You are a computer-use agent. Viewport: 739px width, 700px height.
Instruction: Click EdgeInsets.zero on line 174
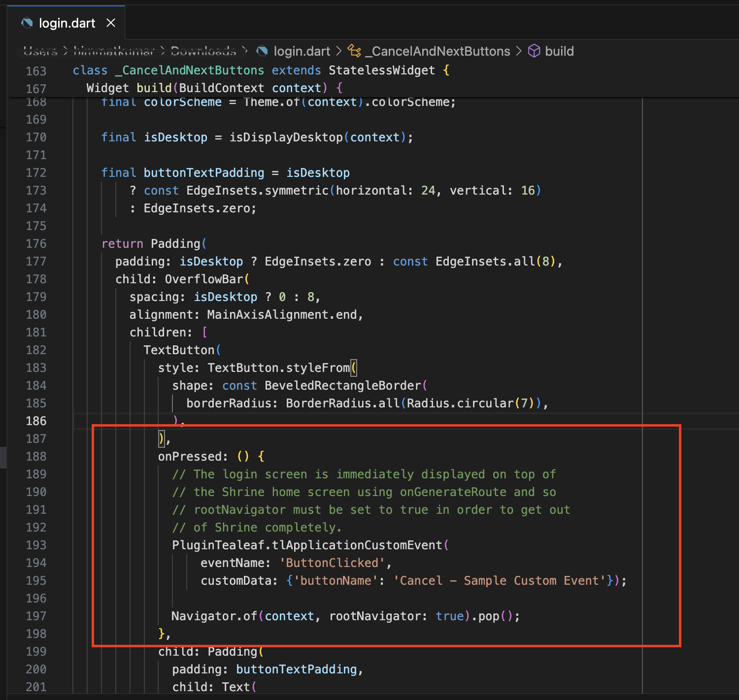(x=196, y=208)
